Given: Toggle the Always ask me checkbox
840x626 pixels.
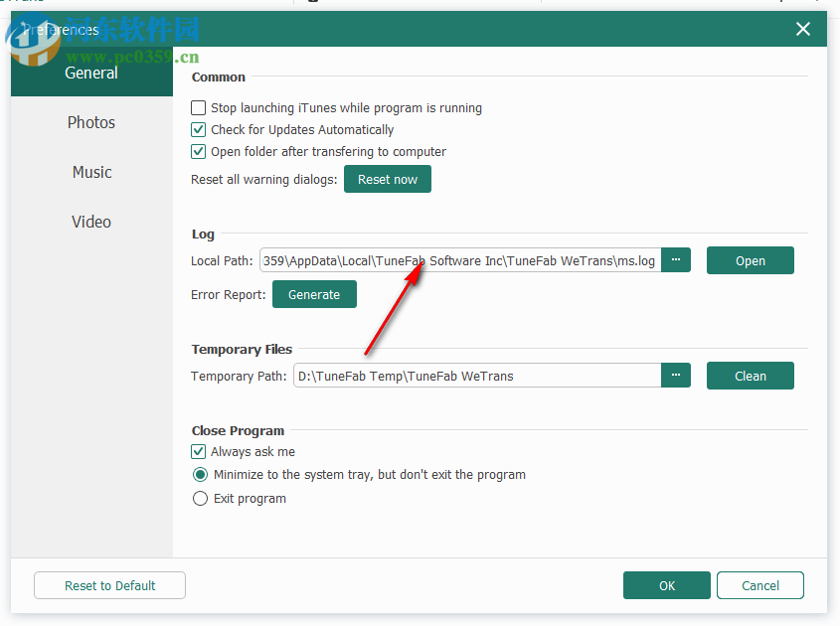Looking at the screenshot, I should 198,451.
